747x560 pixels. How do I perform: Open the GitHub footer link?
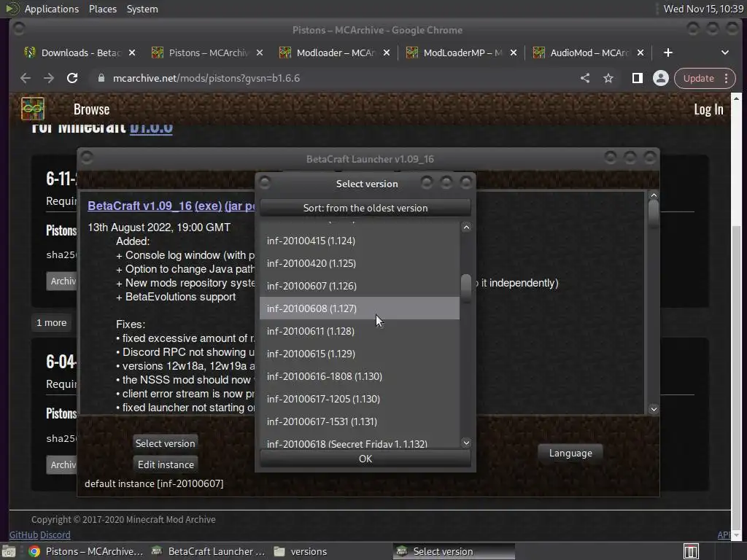click(x=23, y=534)
